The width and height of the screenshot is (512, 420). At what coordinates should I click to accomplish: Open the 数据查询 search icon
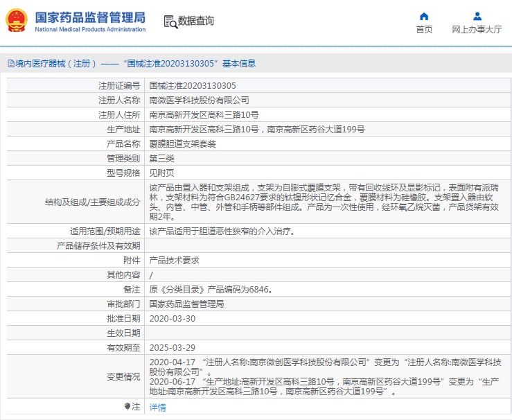pyautogui.click(x=170, y=21)
